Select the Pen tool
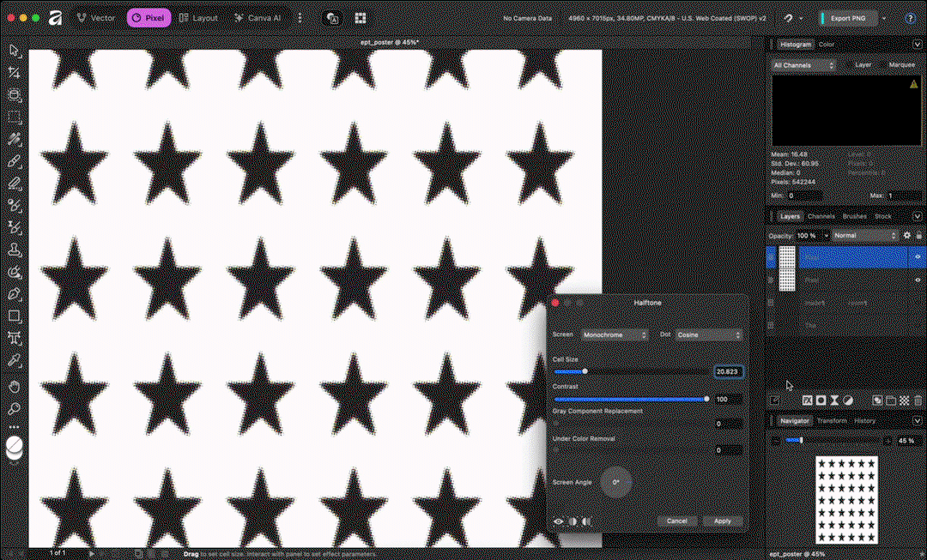 (x=15, y=293)
